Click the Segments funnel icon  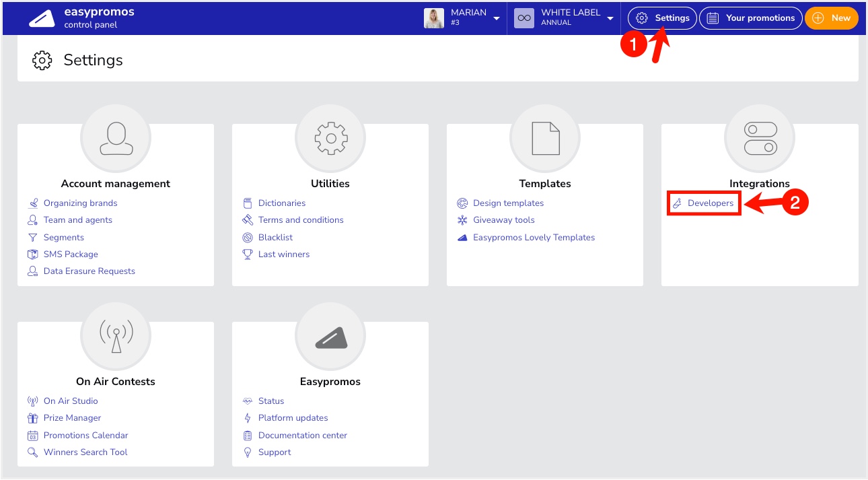[32, 238]
